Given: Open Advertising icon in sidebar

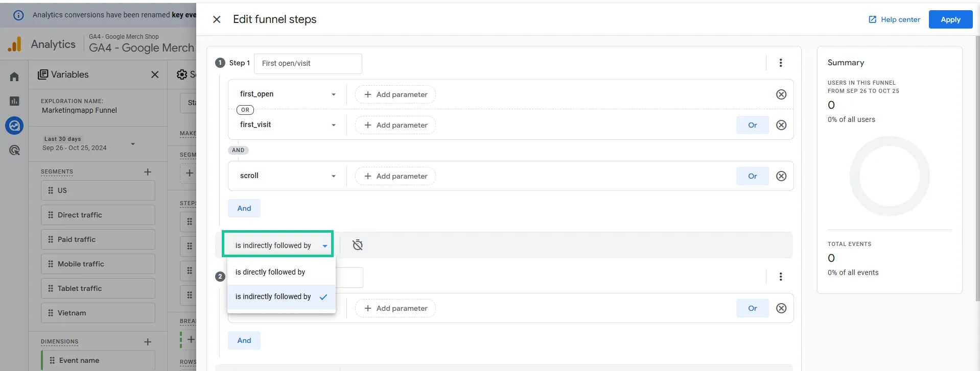Looking at the screenshot, I should [x=14, y=150].
